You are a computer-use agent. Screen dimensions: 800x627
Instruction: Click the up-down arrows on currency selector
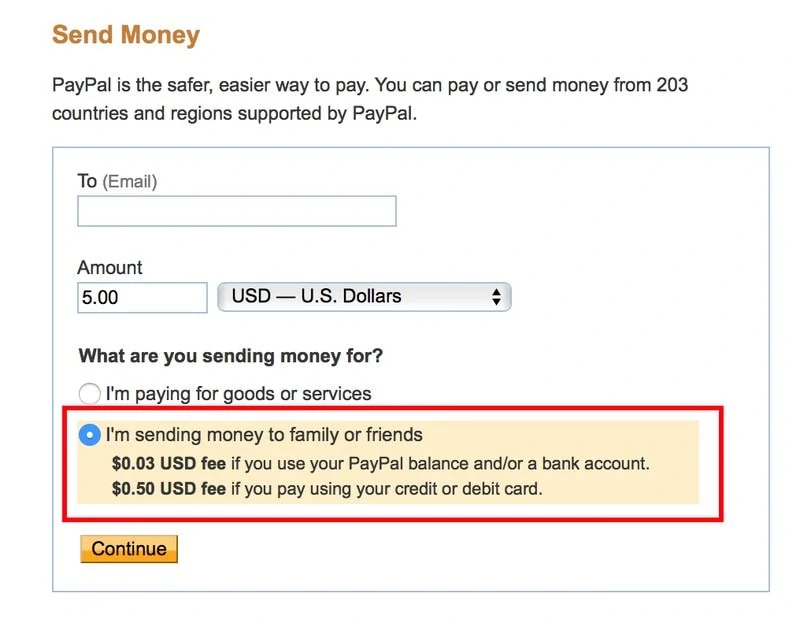(x=496, y=296)
